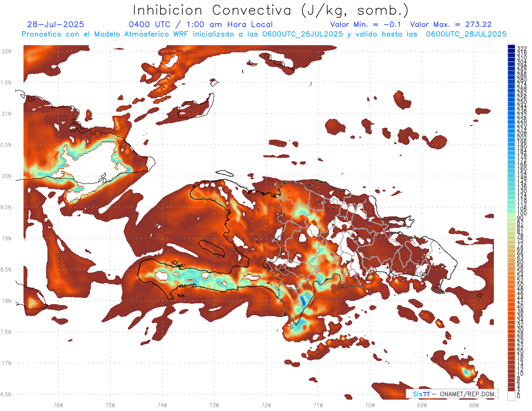Click the '76W' longitude label

pyautogui.click(x=58, y=404)
